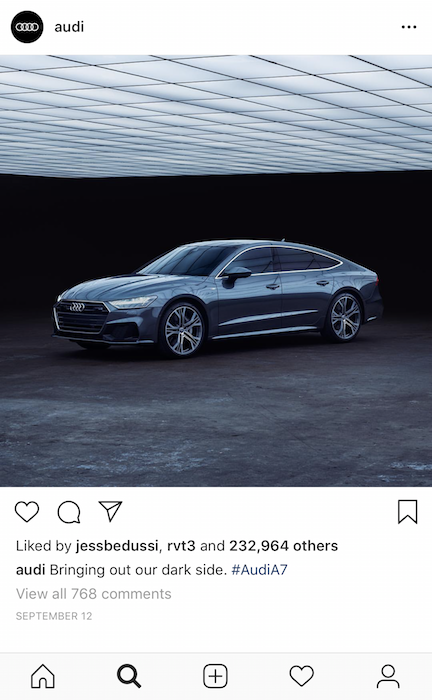The width and height of the screenshot is (432, 700).
Task: Create a new post with the plus icon
Action: (216, 676)
